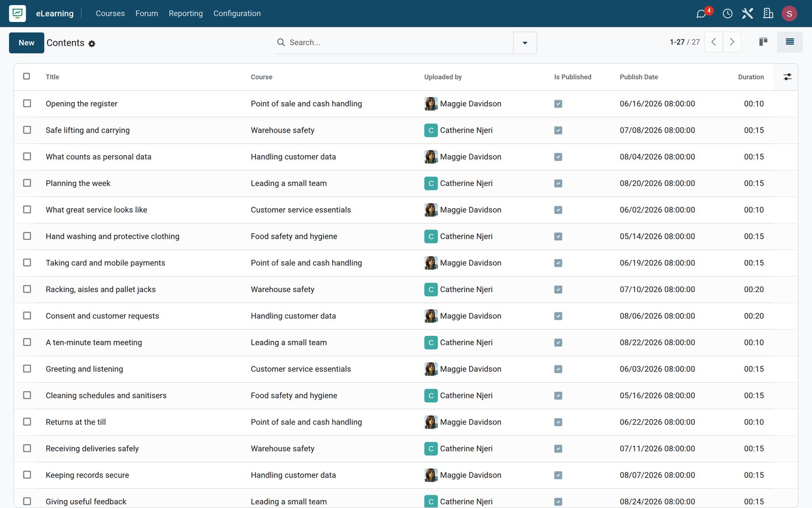Open Returns at the till record
Screen dimensions: 812x508
(x=76, y=422)
